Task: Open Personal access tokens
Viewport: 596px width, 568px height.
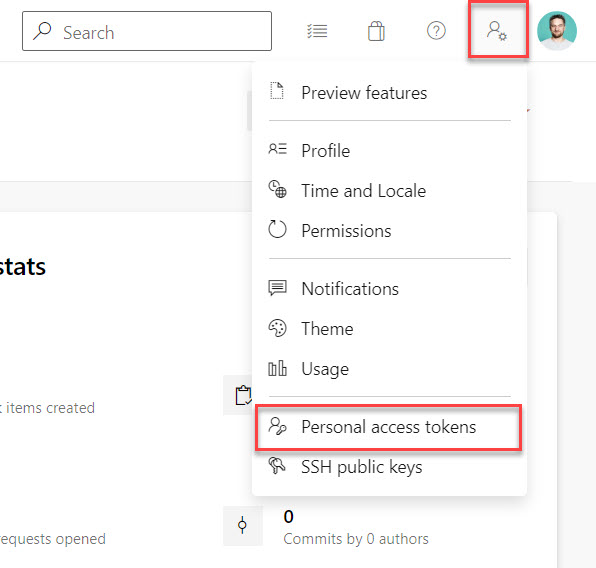Action: (x=389, y=427)
